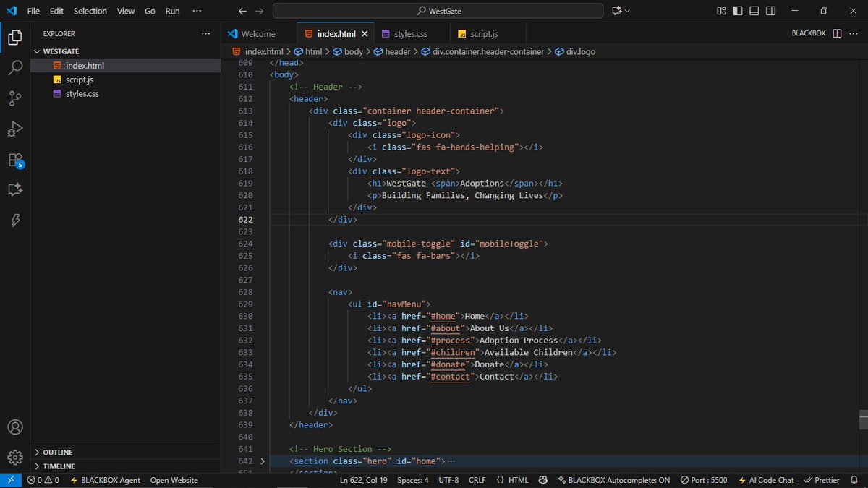Go back with the navigation arrow

[243, 11]
